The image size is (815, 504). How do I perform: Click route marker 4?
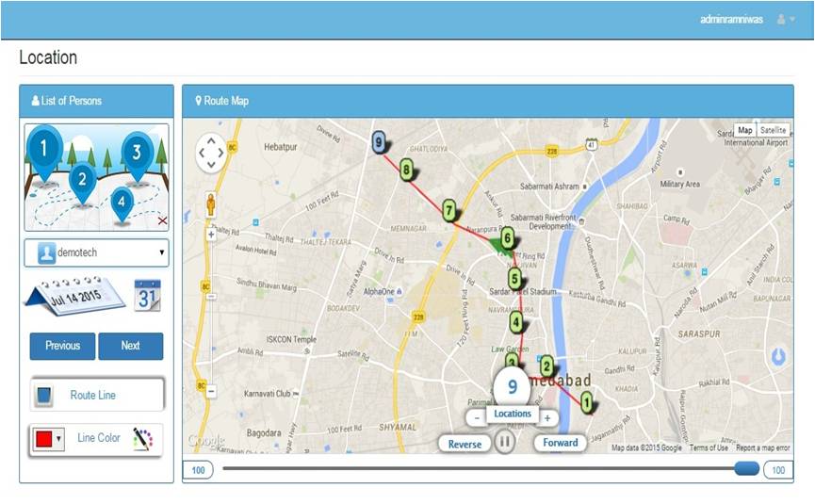pyautogui.click(x=515, y=323)
